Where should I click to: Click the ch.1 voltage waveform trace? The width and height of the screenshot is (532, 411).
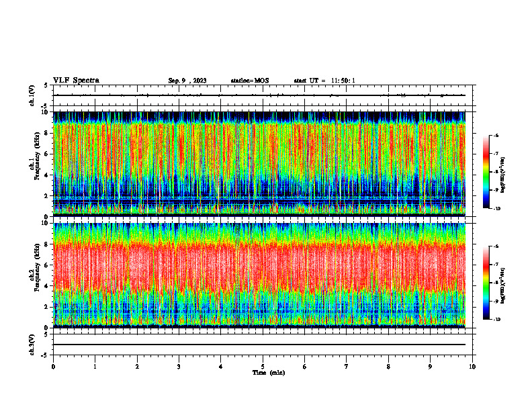259,95
